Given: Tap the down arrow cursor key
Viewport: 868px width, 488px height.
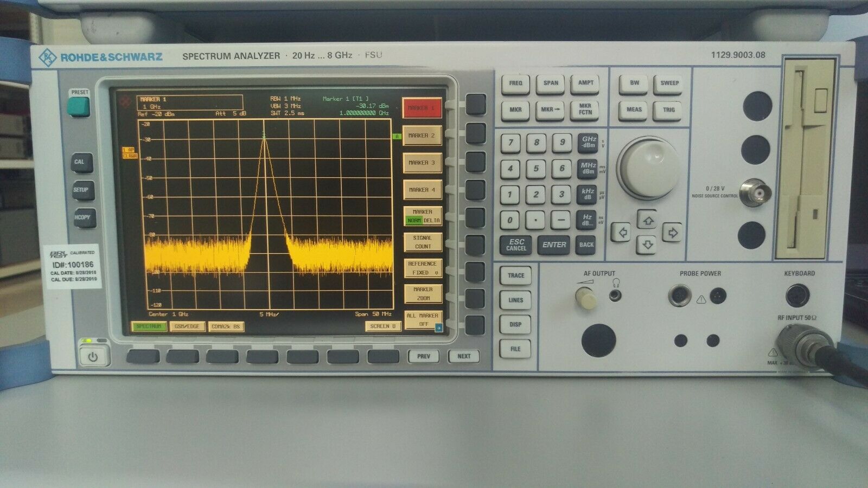Looking at the screenshot, I should (647, 245).
